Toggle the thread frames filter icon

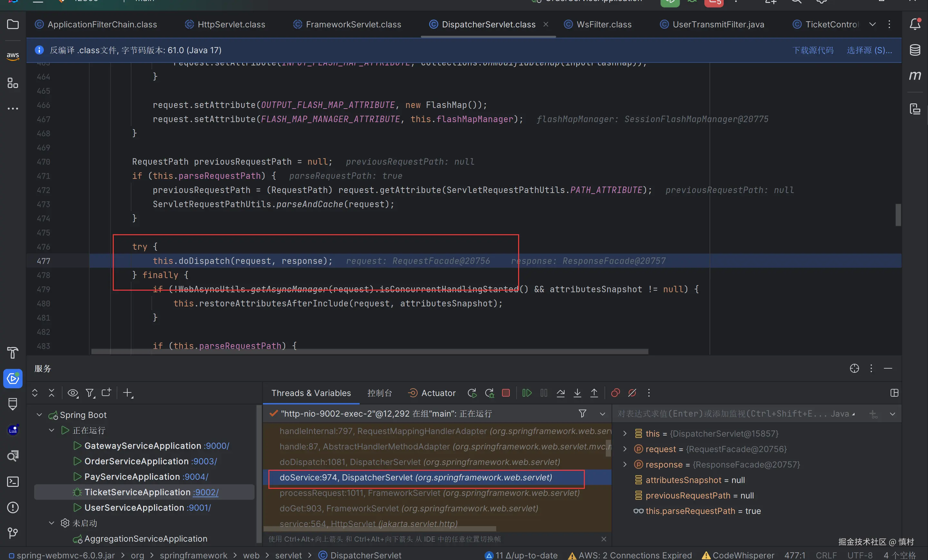[582, 414]
